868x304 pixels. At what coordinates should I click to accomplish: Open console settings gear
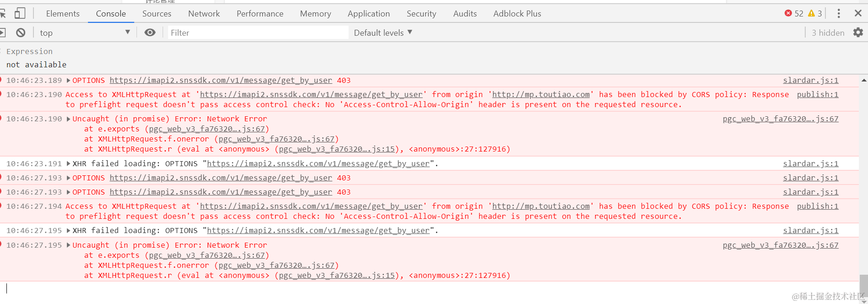pos(858,33)
